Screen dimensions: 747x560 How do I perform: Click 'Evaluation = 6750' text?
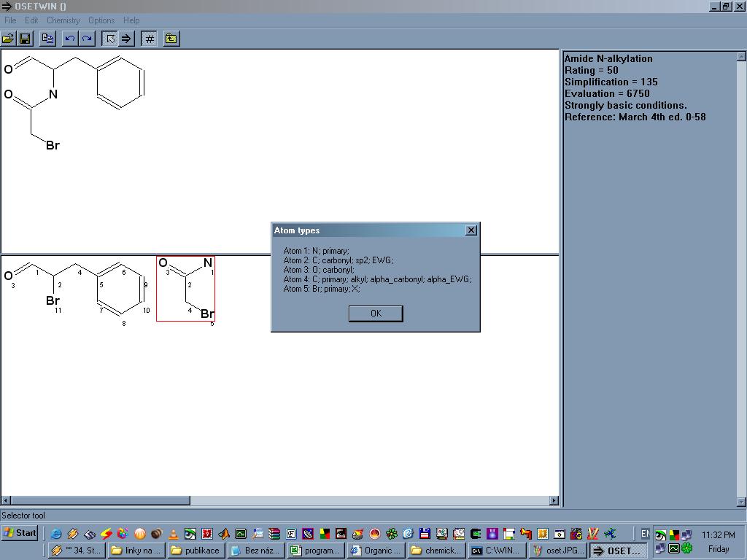click(607, 94)
